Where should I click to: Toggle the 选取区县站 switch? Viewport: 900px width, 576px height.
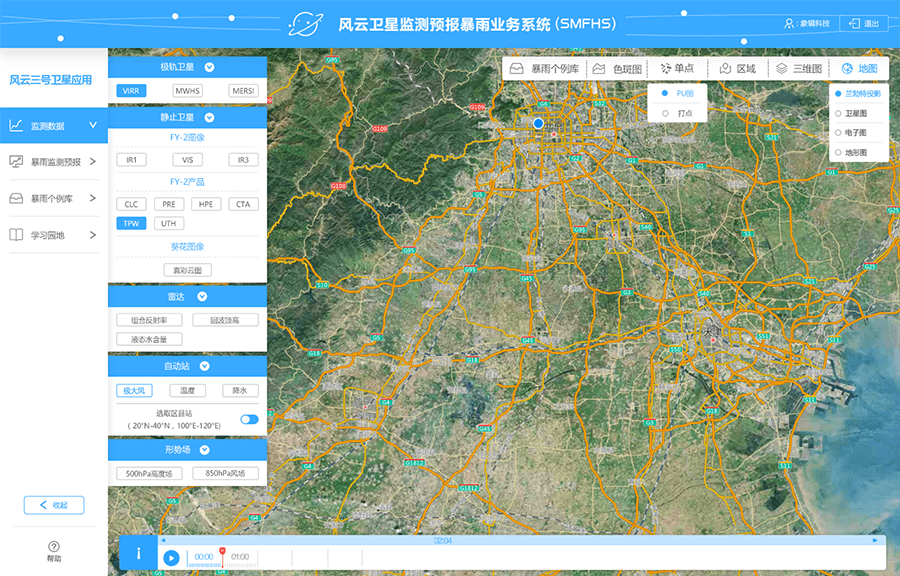point(249,419)
